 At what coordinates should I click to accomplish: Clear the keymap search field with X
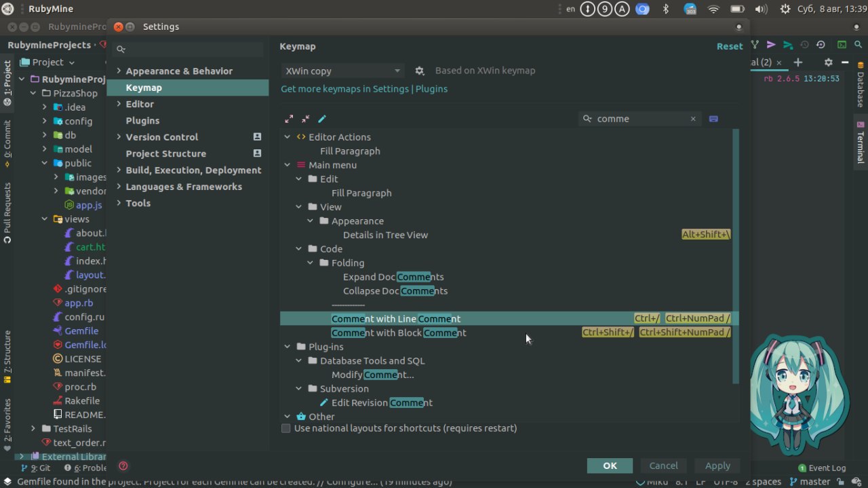[x=693, y=119]
